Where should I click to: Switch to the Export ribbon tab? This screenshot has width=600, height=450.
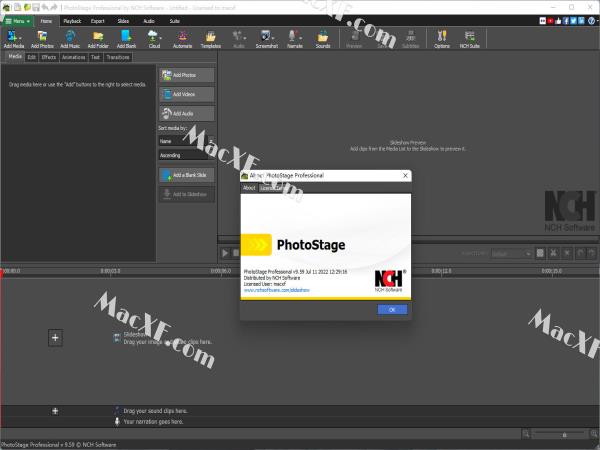pyautogui.click(x=98, y=21)
